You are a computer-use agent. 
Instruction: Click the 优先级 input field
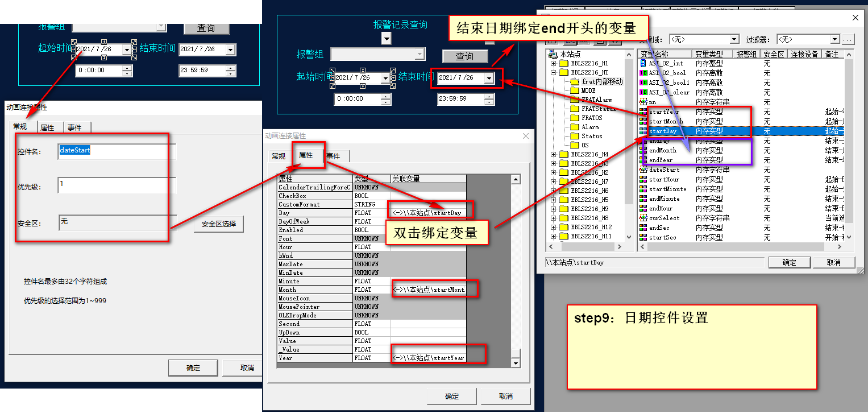point(117,185)
